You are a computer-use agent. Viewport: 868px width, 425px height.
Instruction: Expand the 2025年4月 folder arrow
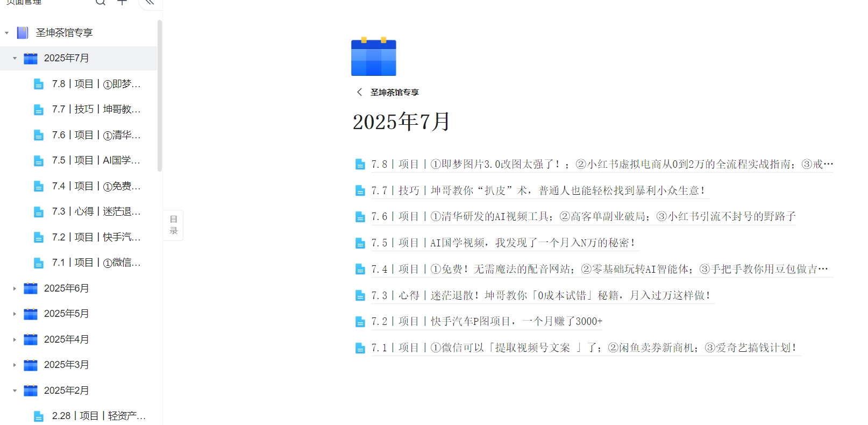(x=15, y=339)
